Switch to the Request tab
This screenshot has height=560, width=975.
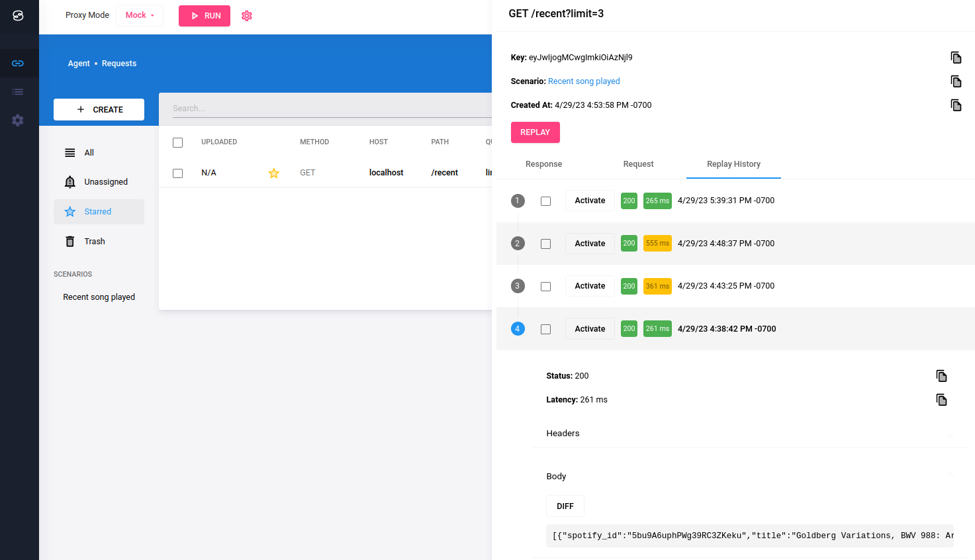(638, 164)
